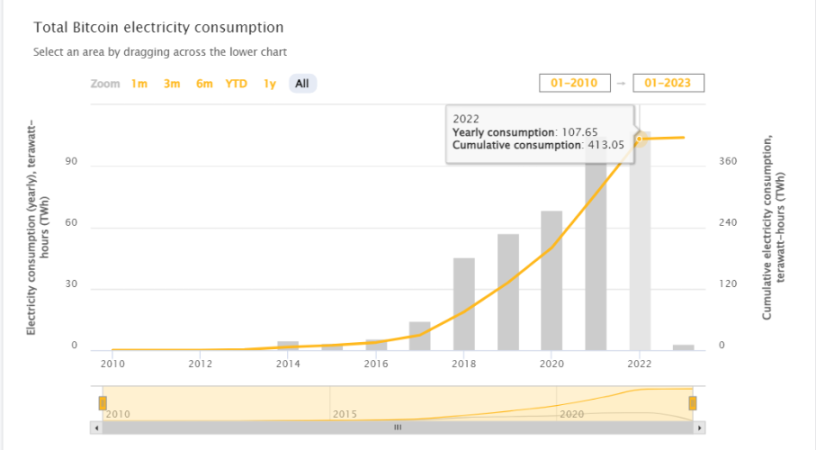Select the All zoom range
Viewport: 816px width, 450px height.
tap(302, 84)
